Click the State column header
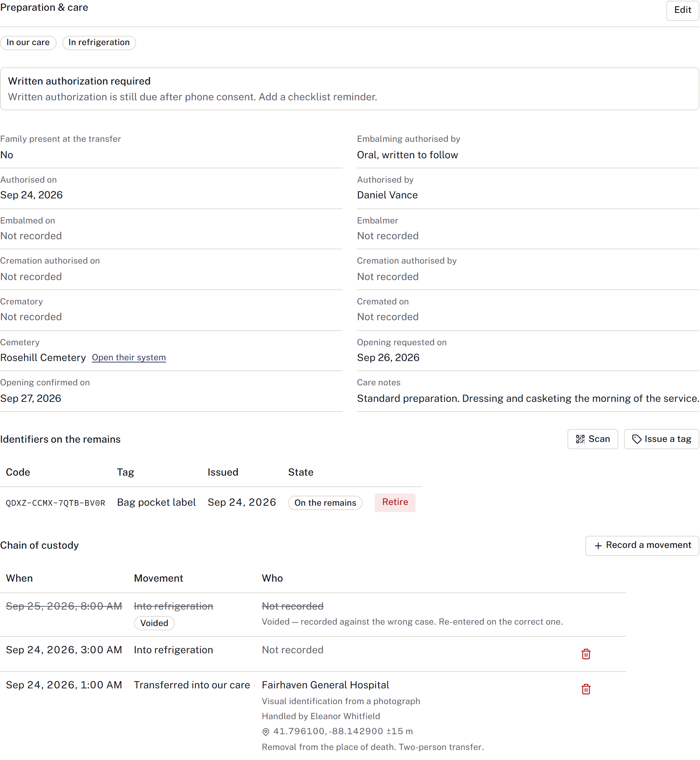This screenshot has width=700, height=760. coord(301,472)
